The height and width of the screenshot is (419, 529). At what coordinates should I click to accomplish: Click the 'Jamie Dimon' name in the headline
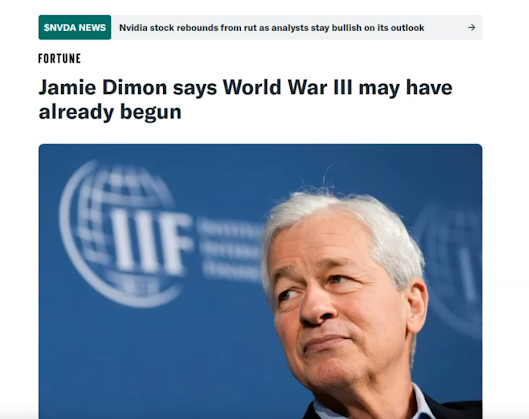(x=103, y=87)
